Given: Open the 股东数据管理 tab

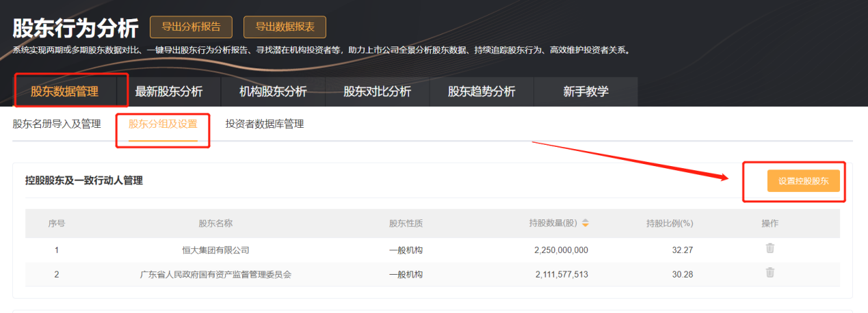Looking at the screenshot, I should 65,92.
